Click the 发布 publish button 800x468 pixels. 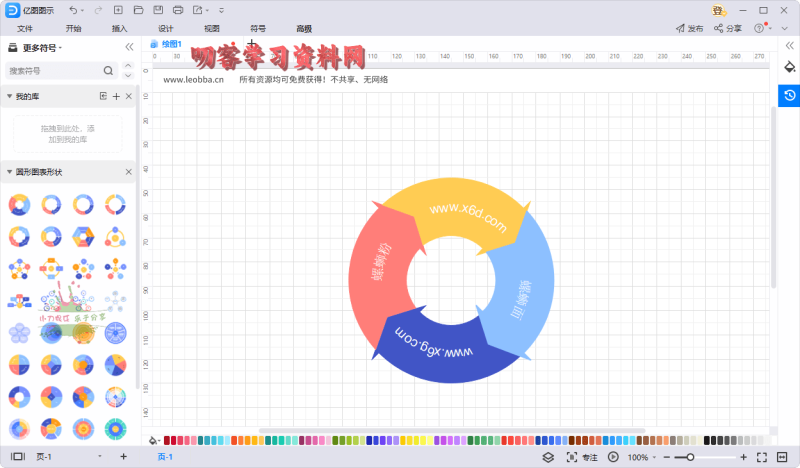tap(689, 29)
